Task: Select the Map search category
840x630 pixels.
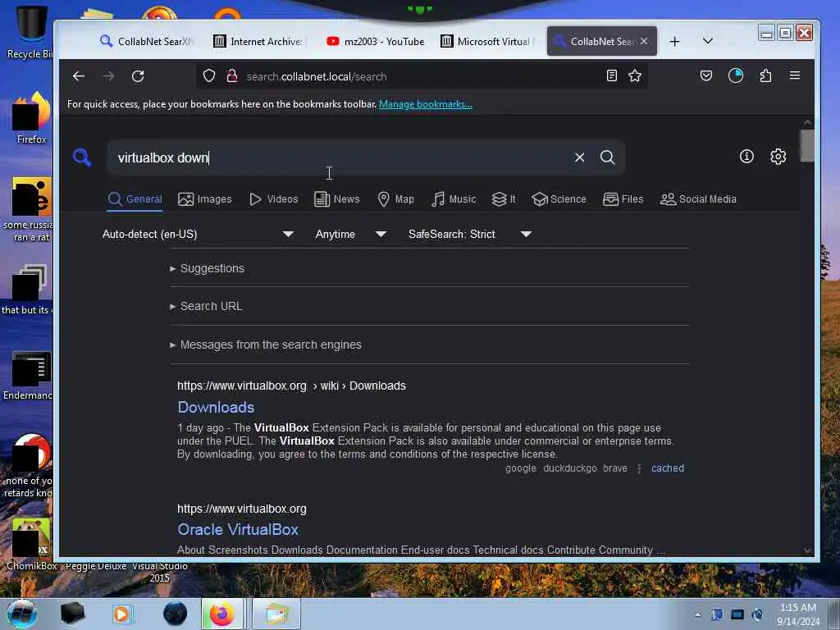Action: (x=396, y=199)
